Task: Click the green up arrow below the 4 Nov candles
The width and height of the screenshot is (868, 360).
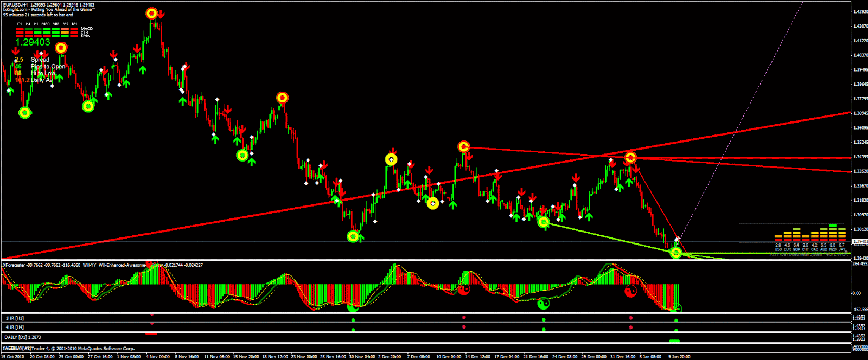Action: [142, 69]
